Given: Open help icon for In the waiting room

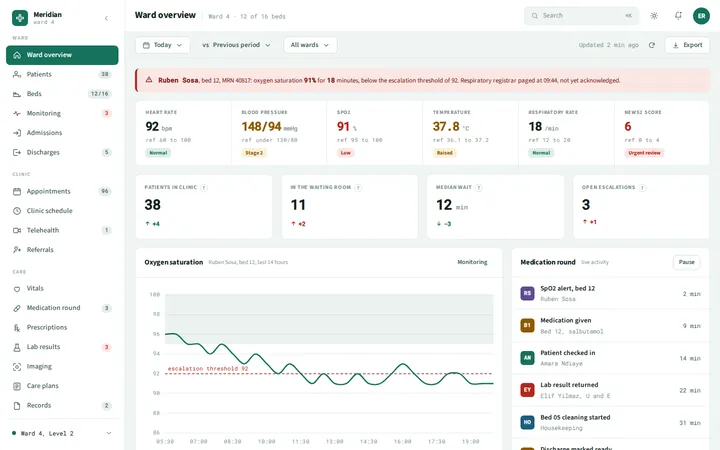Looking at the screenshot, I should (358, 188).
